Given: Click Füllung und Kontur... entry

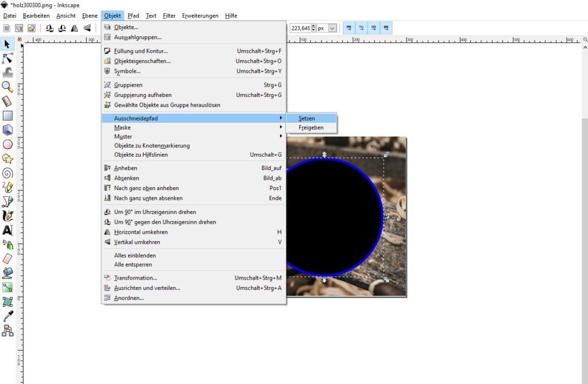Looking at the screenshot, I should click(x=194, y=51).
